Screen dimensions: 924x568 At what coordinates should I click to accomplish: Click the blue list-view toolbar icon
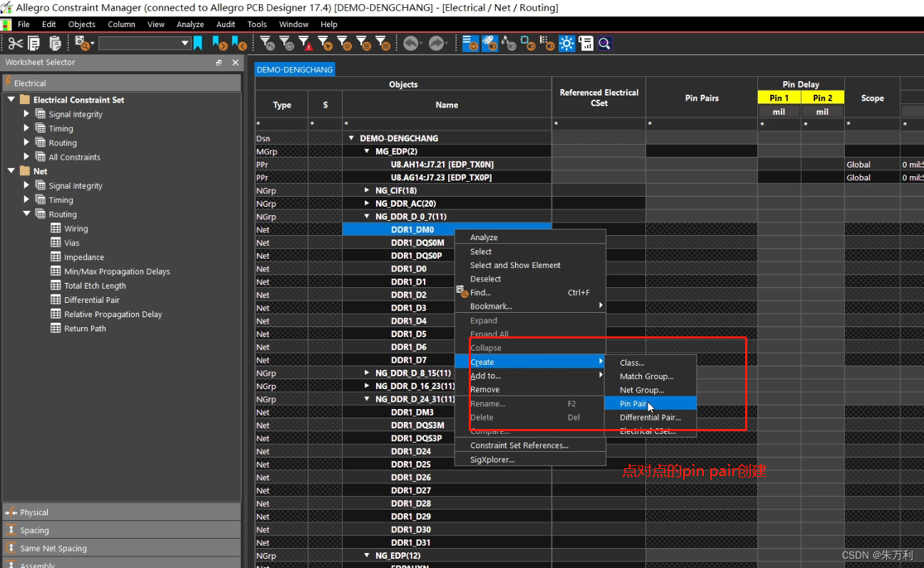click(x=471, y=43)
